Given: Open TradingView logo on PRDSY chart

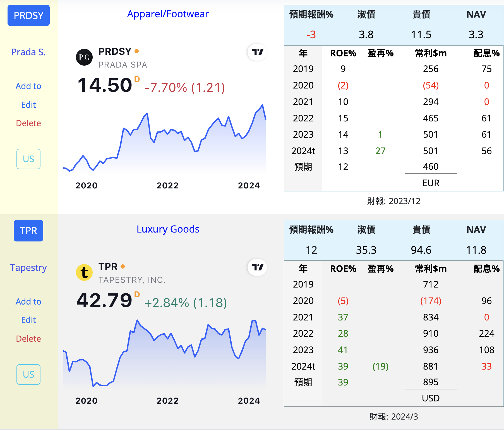Looking at the screenshot, I should 257,52.
